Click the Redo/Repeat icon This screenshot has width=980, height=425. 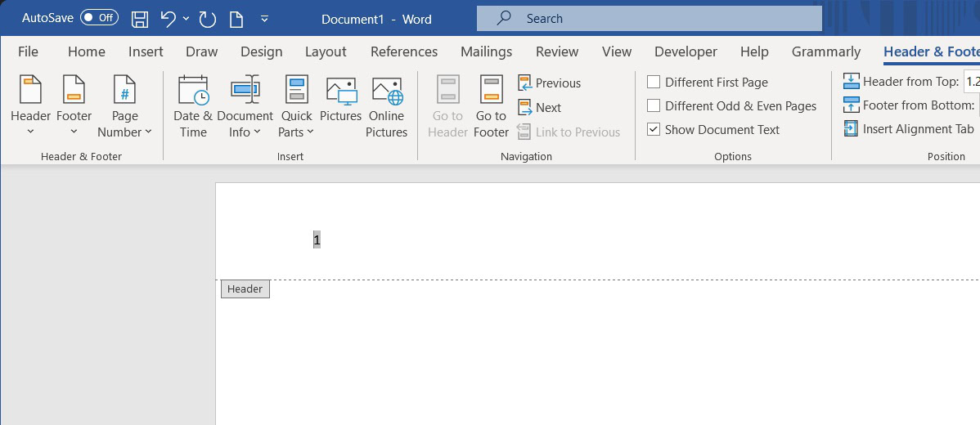[207, 18]
